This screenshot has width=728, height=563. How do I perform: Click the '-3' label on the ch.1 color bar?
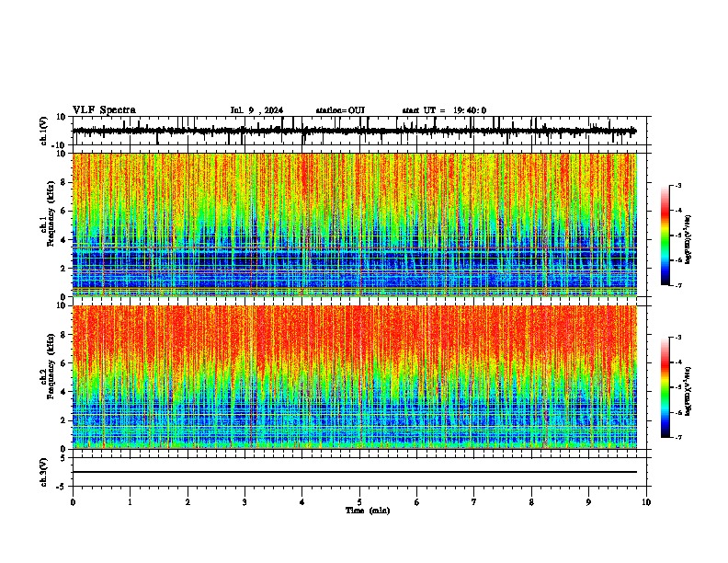[x=678, y=186]
